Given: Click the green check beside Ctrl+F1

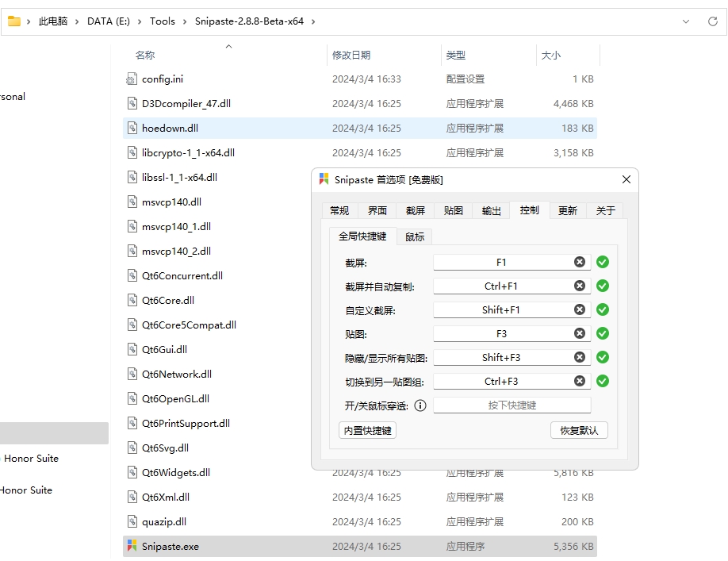Looking at the screenshot, I should click(x=603, y=286).
